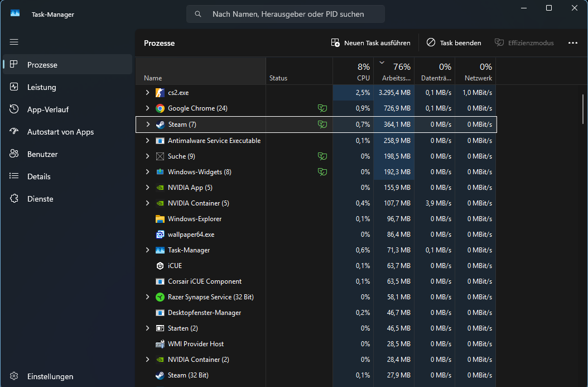The image size is (588, 387).
Task: Click the Starten (2) process icon
Action: [160, 328]
